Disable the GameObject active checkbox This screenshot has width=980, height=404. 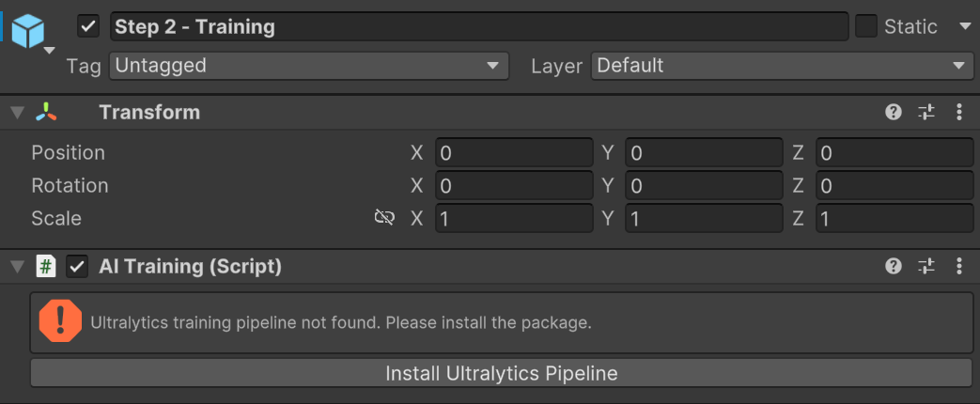point(89,26)
